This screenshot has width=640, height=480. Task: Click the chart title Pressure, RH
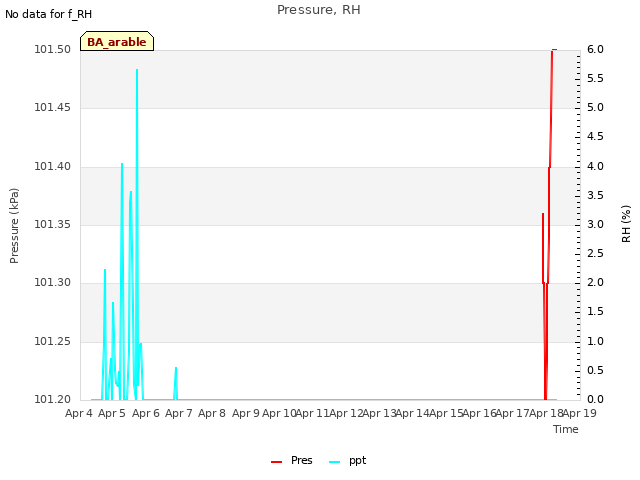click(318, 9)
